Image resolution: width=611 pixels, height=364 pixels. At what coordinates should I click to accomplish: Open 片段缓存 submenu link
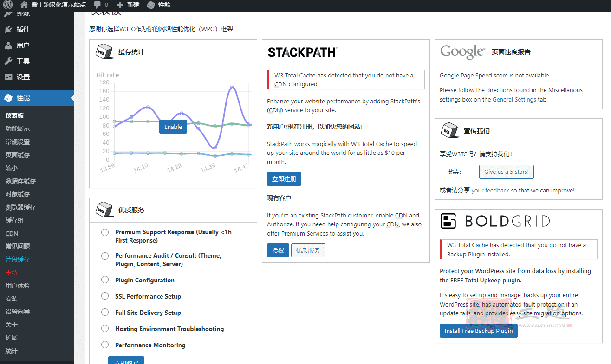click(18, 259)
